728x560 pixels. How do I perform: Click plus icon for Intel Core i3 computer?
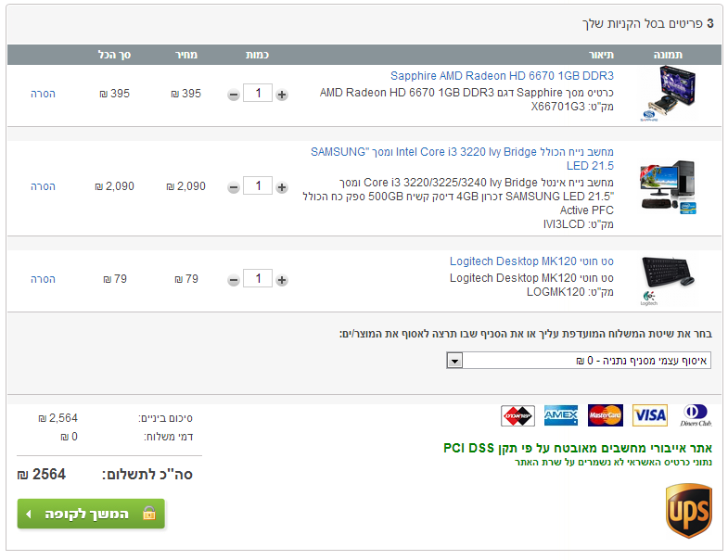click(282, 187)
